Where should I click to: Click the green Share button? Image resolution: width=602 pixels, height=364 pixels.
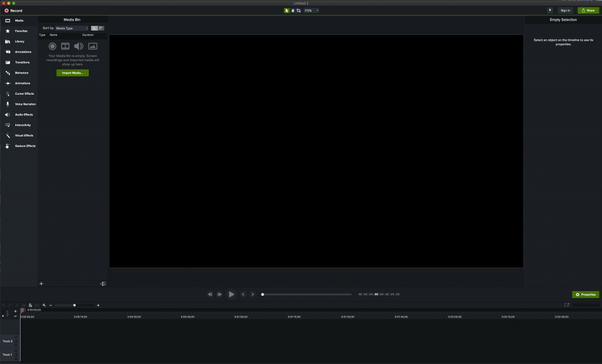point(588,10)
